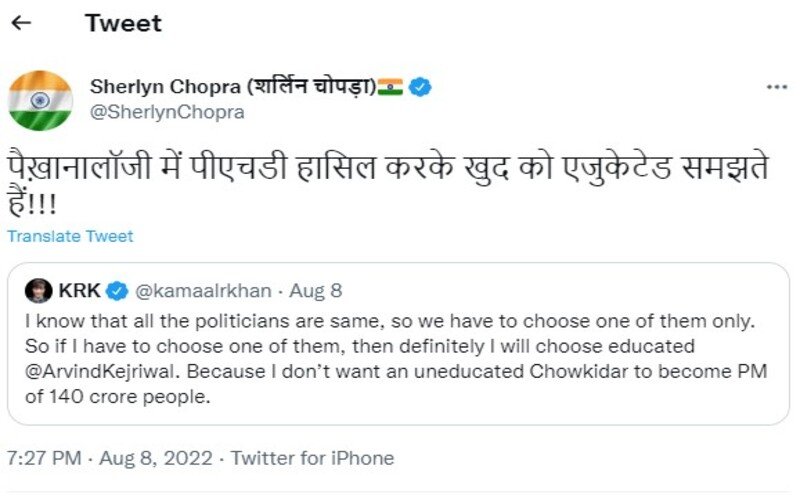
Task: Click the India flag emoji beside the name
Action: (391, 87)
